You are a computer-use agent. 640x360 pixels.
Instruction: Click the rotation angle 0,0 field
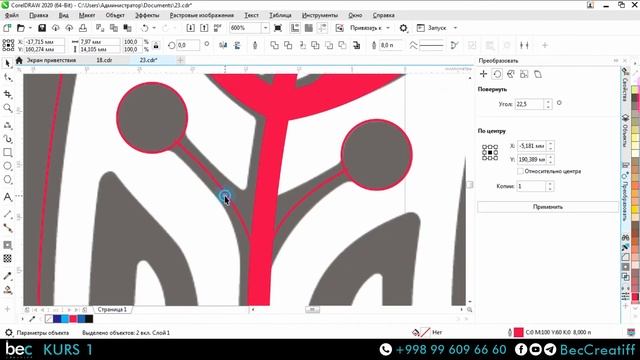click(188, 45)
